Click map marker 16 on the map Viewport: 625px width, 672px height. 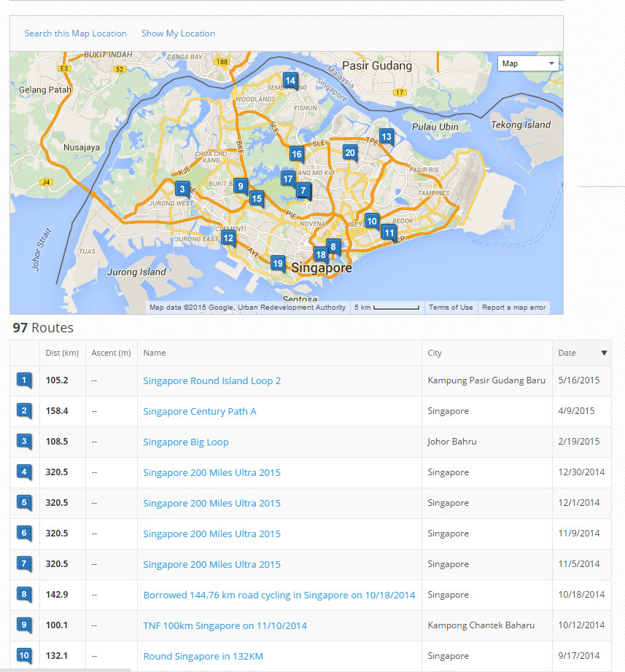[x=296, y=154]
